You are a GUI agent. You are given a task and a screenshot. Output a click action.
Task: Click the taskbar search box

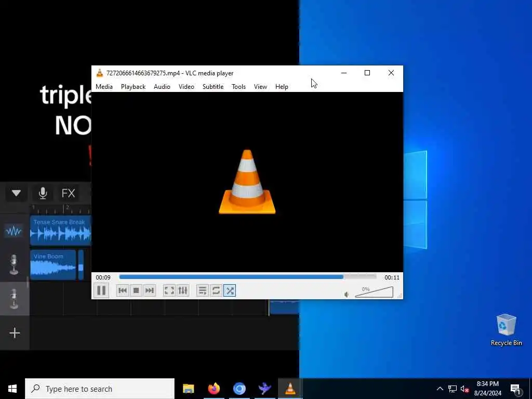pyautogui.click(x=100, y=389)
